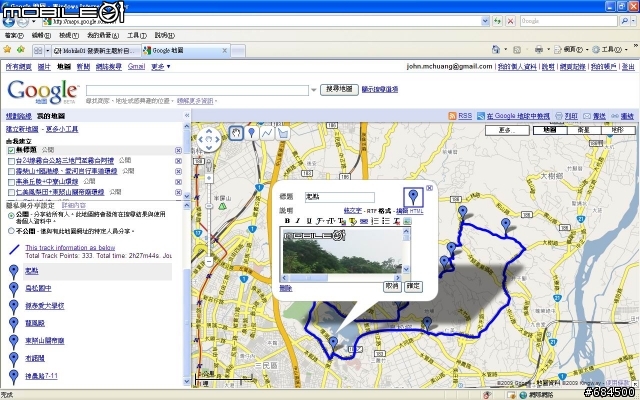
Task: Check the map row containing 愛河自行車道
Action: 11,171
